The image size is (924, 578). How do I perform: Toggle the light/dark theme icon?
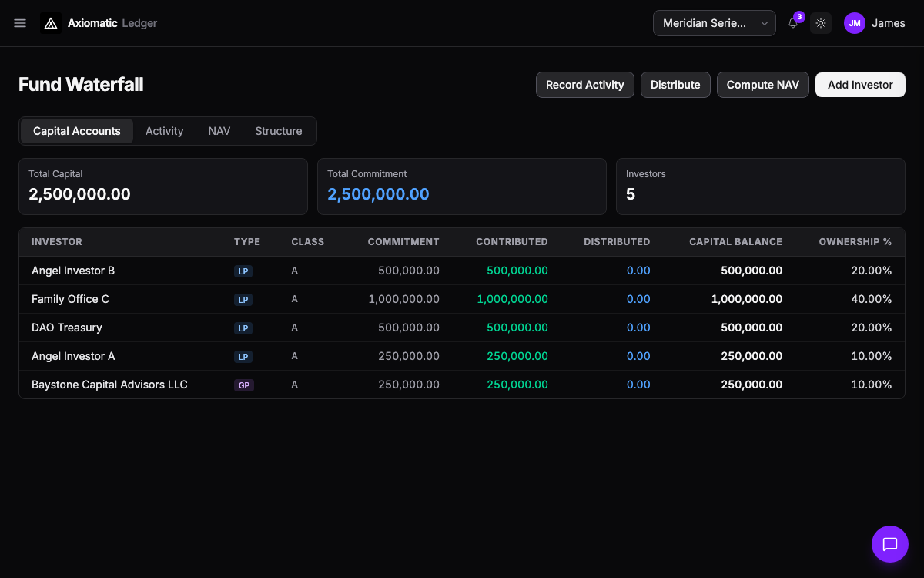tap(821, 23)
